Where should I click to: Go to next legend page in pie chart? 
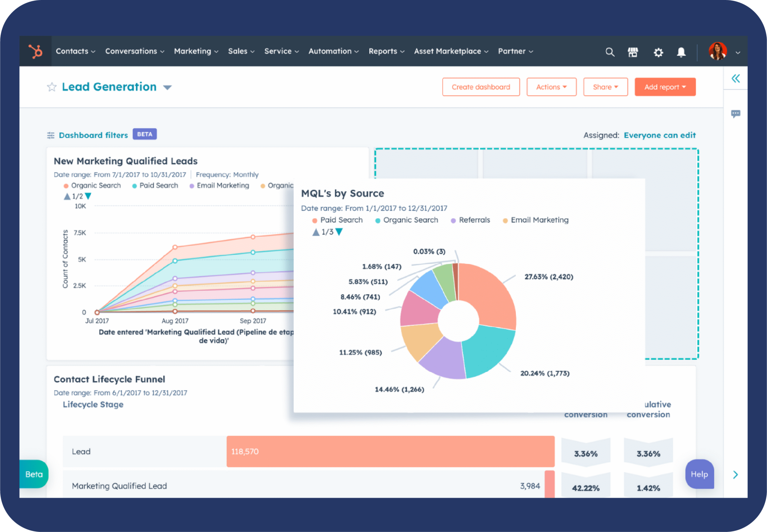(x=339, y=232)
